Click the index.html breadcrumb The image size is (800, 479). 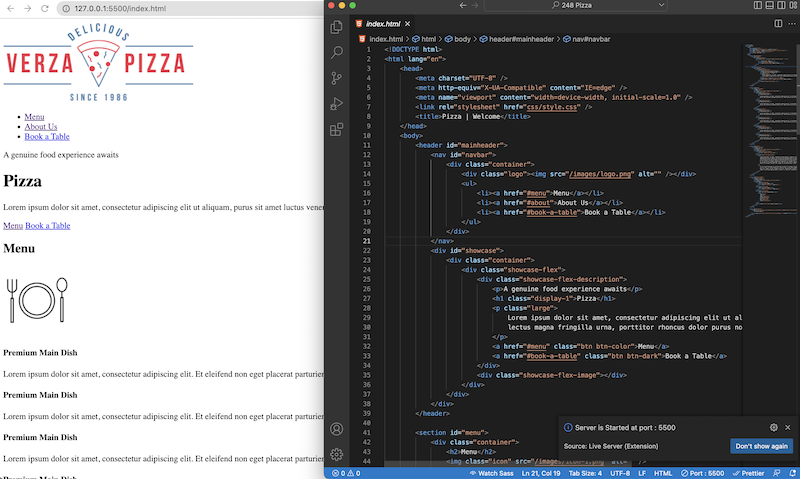[x=381, y=39]
